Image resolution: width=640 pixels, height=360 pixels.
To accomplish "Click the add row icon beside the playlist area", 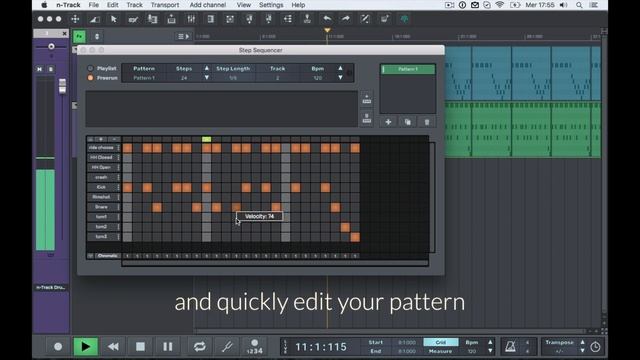I will point(367,99).
